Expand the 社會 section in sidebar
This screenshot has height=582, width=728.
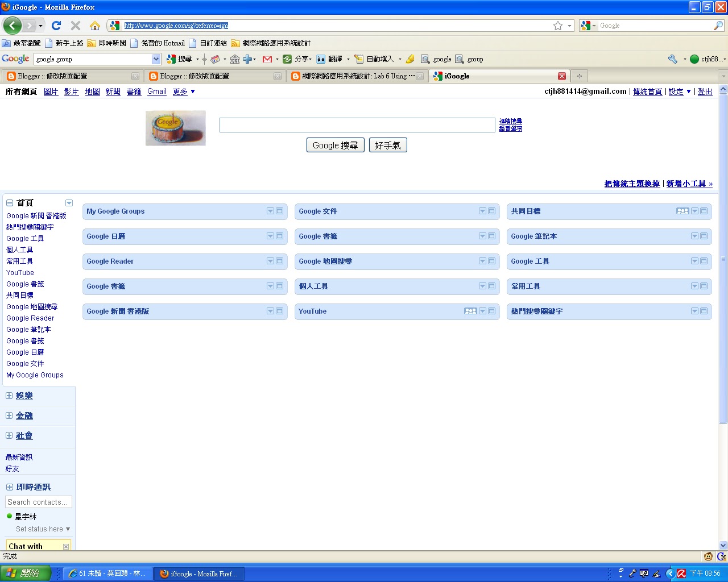click(x=9, y=435)
